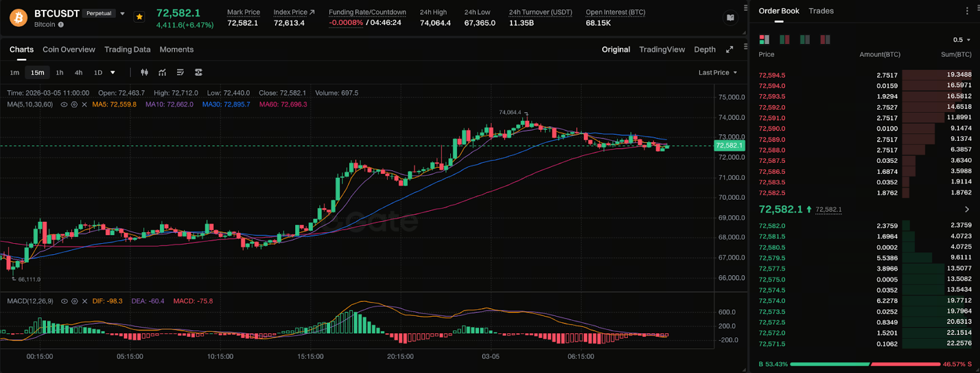980x373 pixels.
Task: Click the Perpetual contract badge
Action: click(x=99, y=13)
